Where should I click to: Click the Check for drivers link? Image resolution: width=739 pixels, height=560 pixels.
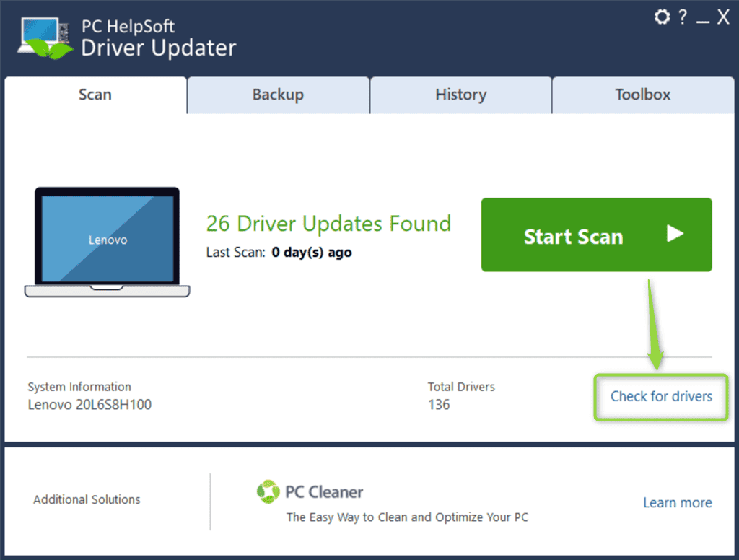click(661, 396)
